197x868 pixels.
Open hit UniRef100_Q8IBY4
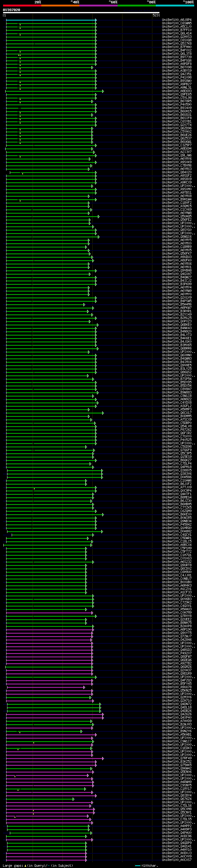pos(177,796)
